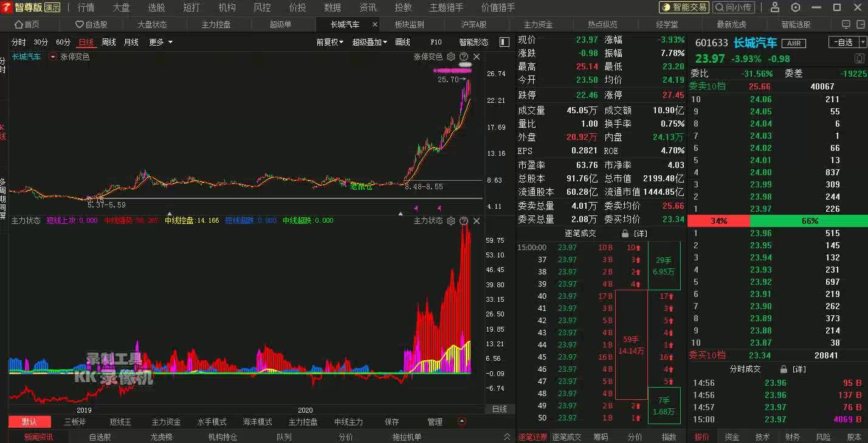The image size is (868, 443).
Task: Click the red 34% sell ratio bar
Action: [x=718, y=221]
